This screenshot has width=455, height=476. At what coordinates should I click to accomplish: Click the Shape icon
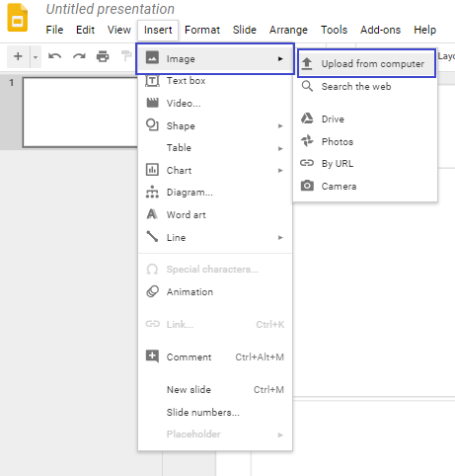tap(152, 125)
